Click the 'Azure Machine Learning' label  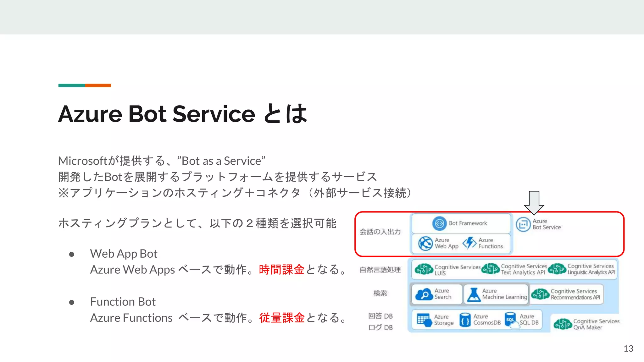click(x=504, y=294)
